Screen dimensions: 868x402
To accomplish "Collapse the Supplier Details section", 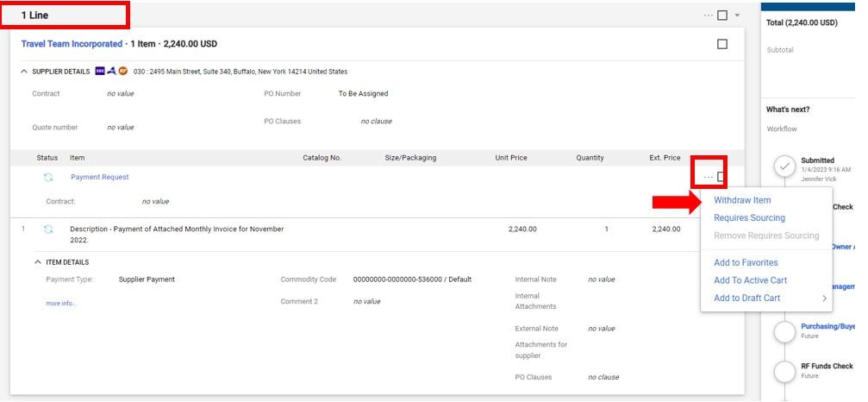I will pos(24,72).
